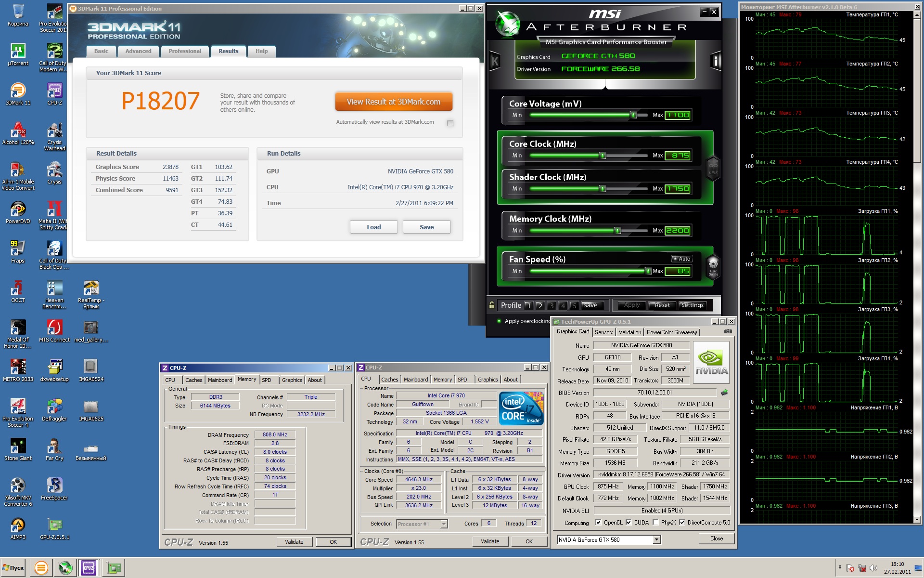Click View Result at 3DMark.com button
The width and height of the screenshot is (924, 578).
(x=394, y=102)
